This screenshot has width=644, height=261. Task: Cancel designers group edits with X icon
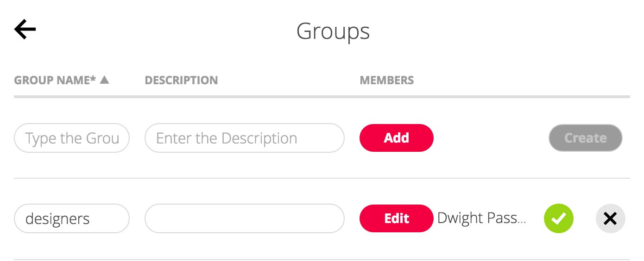[610, 218]
